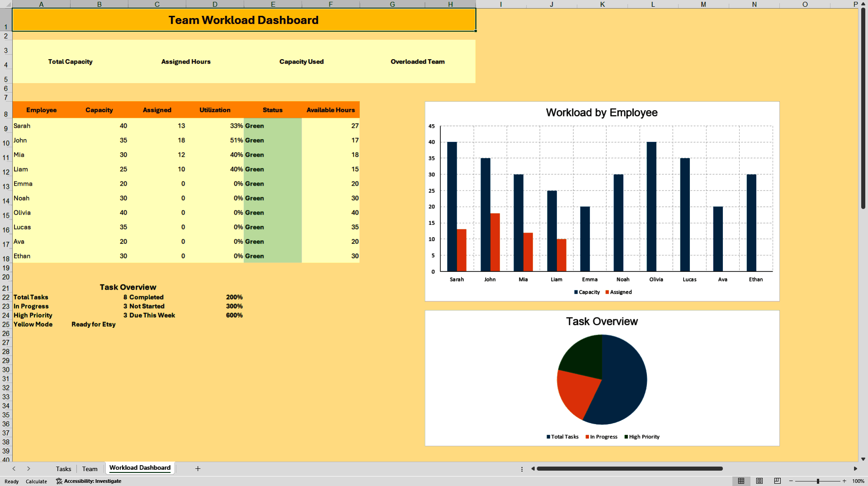This screenshot has width=868, height=486.
Task: Switch to Normal view in status bar
Action: (x=741, y=481)
